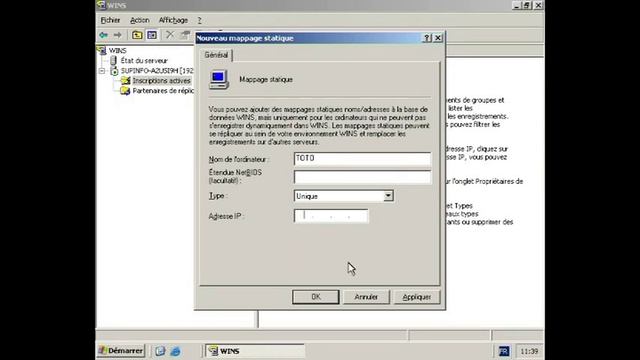The height and width of the screenshot is (360, 640).
Task: Open the Fichier menu
Action: coord(110,20)
